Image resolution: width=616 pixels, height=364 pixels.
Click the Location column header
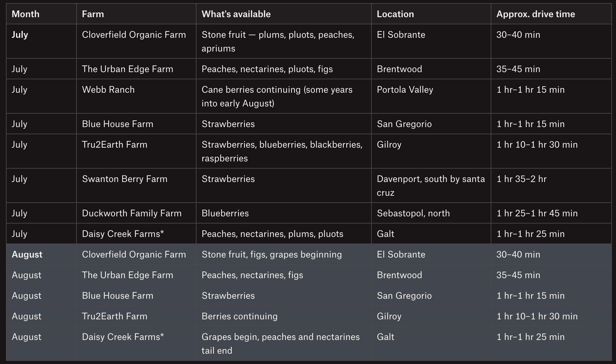click(x=395, y=14)
